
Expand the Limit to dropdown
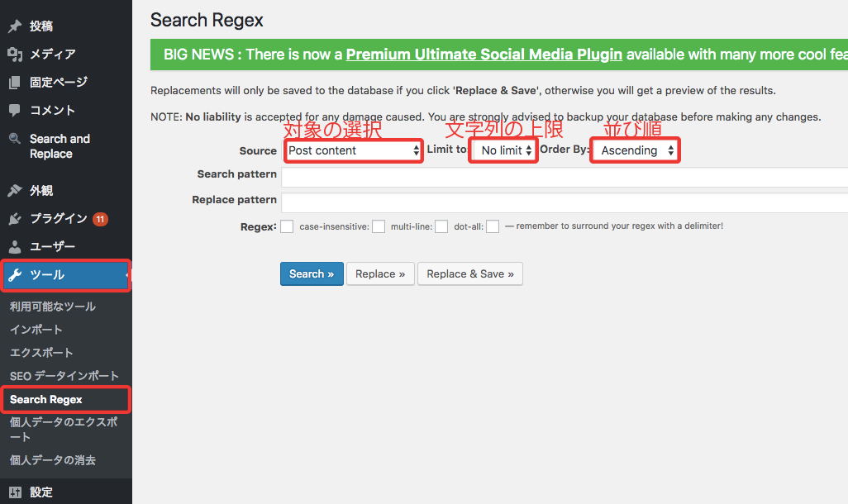click(504, 150)
